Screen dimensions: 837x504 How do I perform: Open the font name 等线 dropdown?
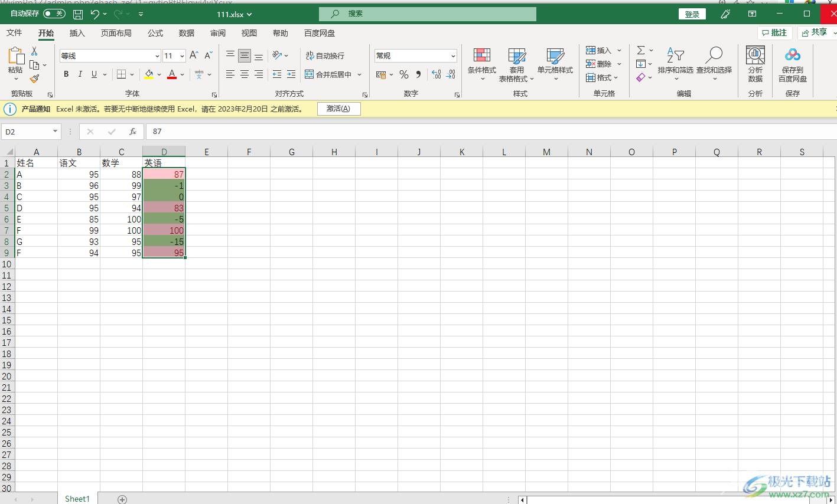click(157, 56)
